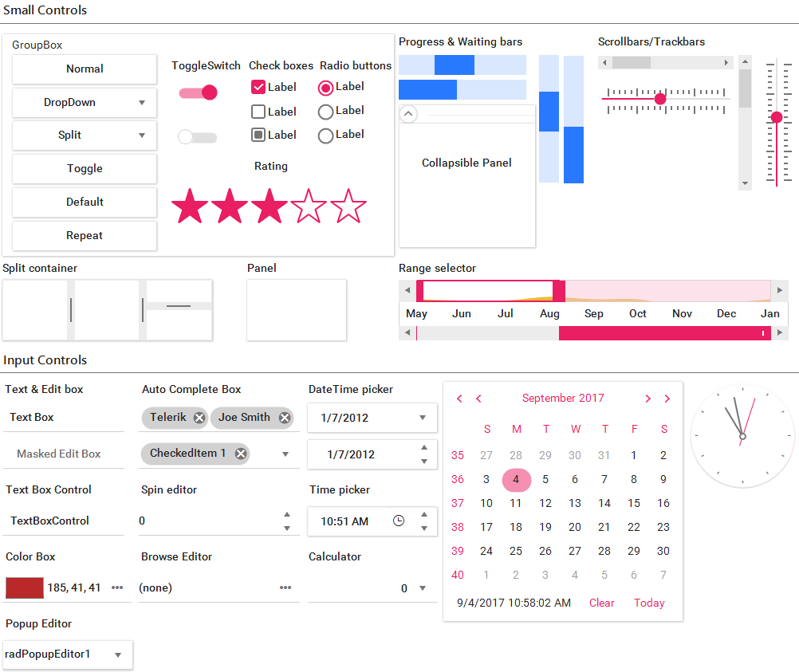Check the second "Label" checkbox
This screenshot has width=799, height=672.
coord(259,111)
